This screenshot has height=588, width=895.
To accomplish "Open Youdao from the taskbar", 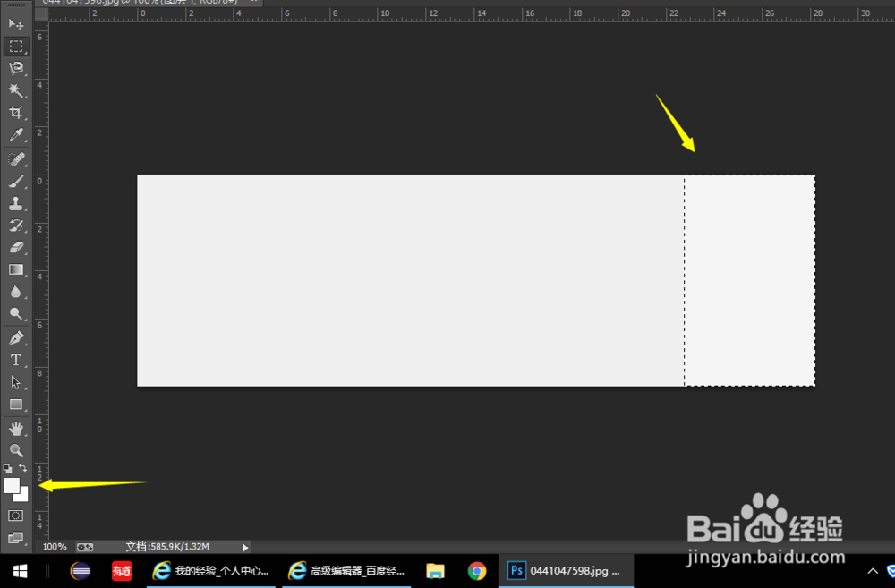I will pyautogui.click(x=122, y=571).
